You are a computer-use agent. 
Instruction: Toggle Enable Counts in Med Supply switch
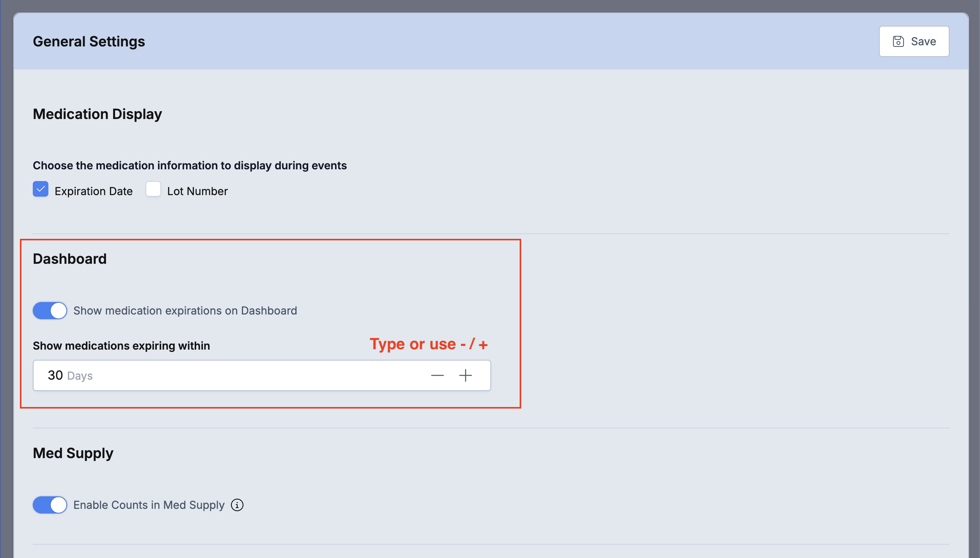50,505
